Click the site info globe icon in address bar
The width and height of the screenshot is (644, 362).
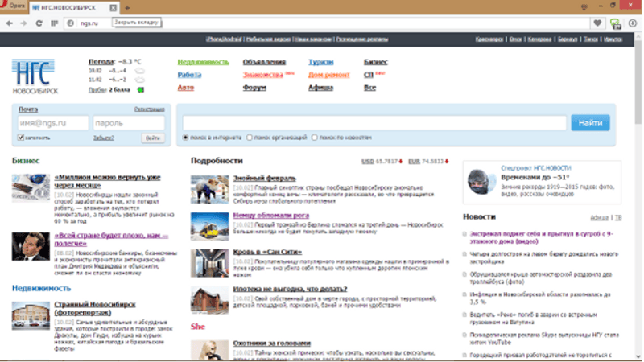[71, 23]
